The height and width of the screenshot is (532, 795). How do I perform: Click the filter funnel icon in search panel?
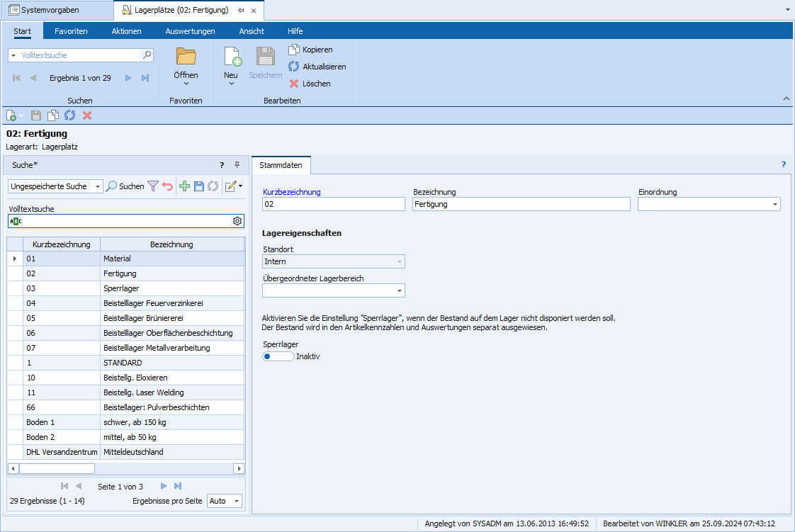[152, 186]
